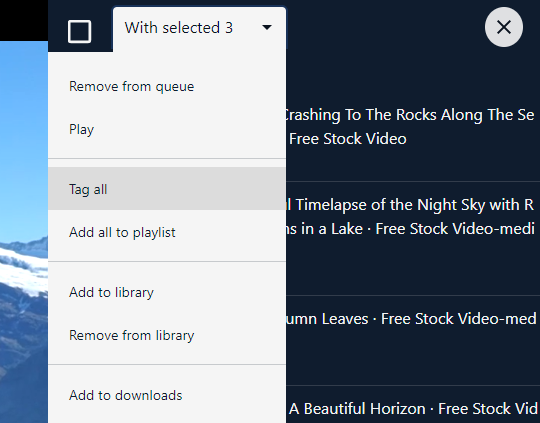Collapse the With selected 3 dropdown arrow
Screen dimensions: 540x423
point(267,27)
